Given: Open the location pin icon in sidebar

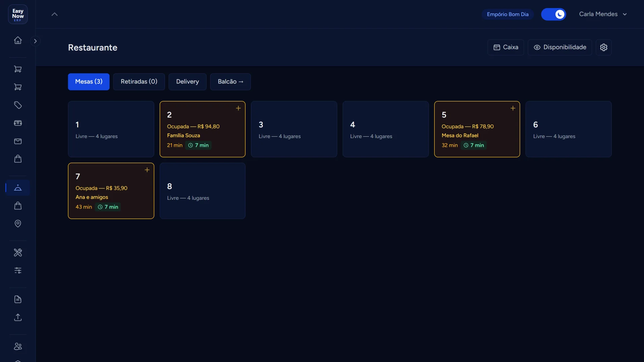Looking at the screenshot, I should point(18,224).
